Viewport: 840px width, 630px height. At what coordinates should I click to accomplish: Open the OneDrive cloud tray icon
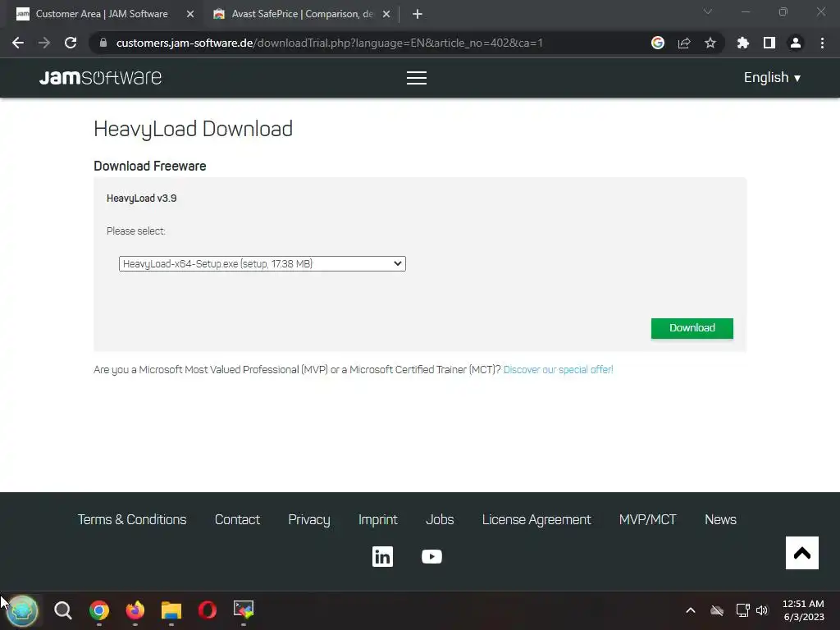click(717, 610)
